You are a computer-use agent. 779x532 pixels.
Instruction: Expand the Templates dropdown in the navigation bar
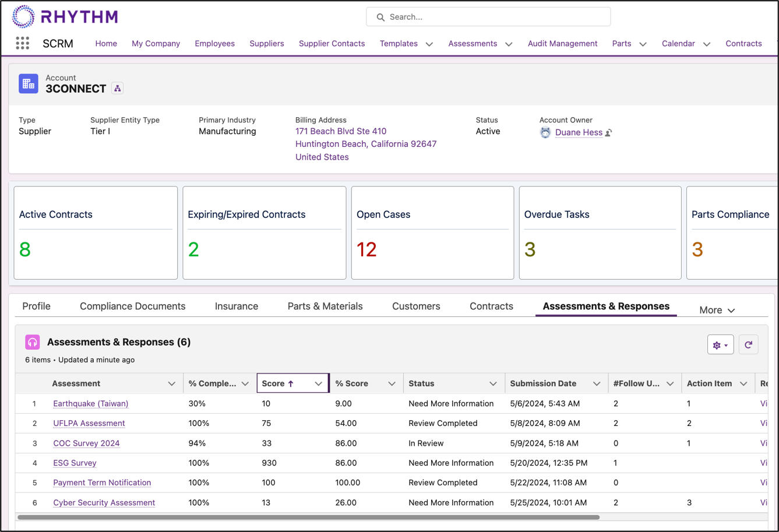[x=429, y=43]
